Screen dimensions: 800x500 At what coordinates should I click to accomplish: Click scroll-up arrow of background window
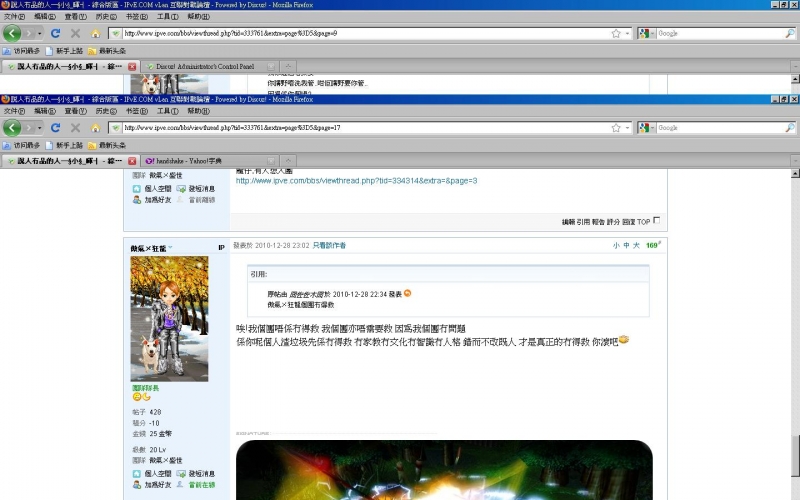click(795, 79)
